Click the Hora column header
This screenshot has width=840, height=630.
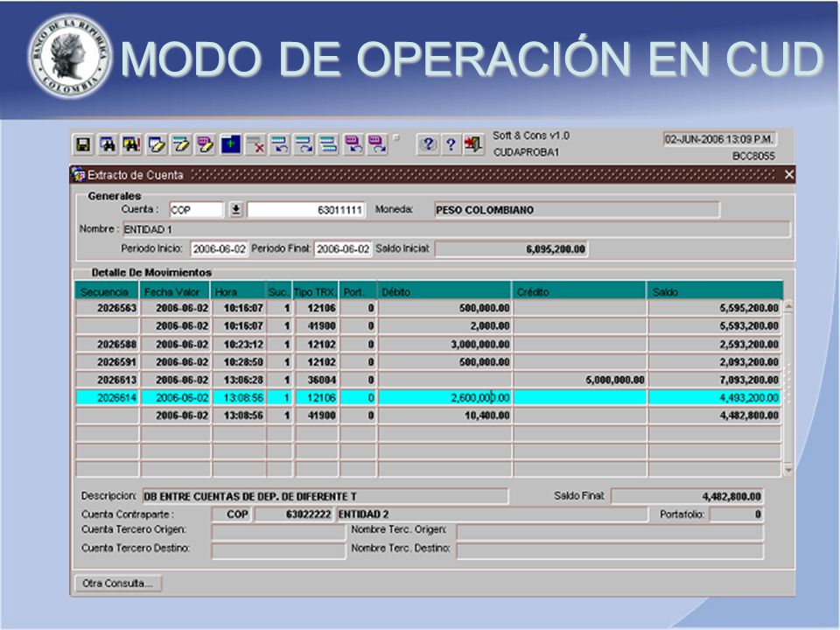[238, 292]
